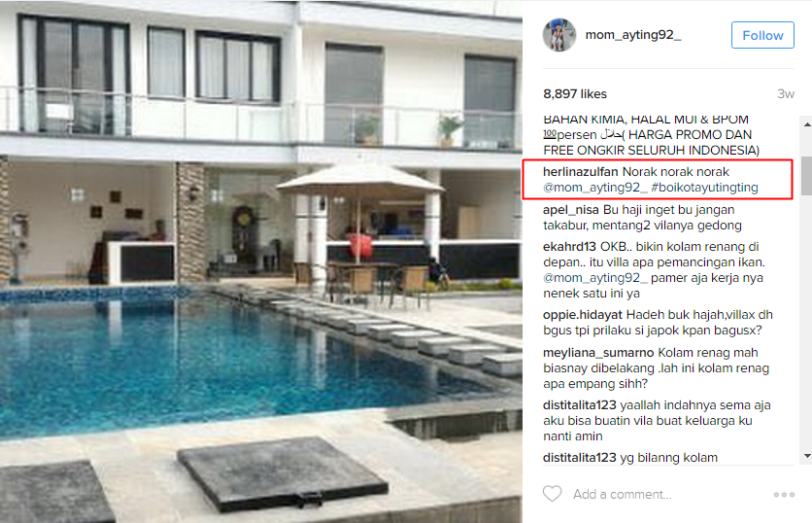Open herlinazulfan commenter profile
Screen dimensions: 812x523
(581, 171)
